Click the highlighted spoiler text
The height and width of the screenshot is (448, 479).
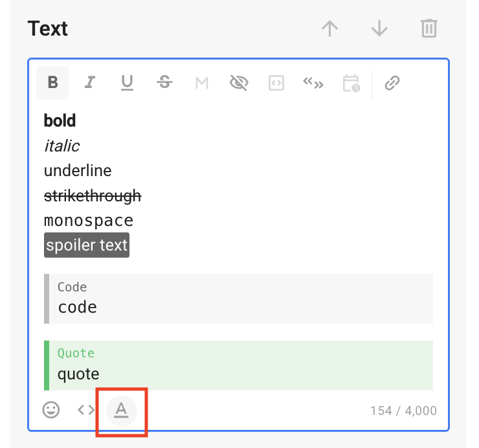point(87,246)
